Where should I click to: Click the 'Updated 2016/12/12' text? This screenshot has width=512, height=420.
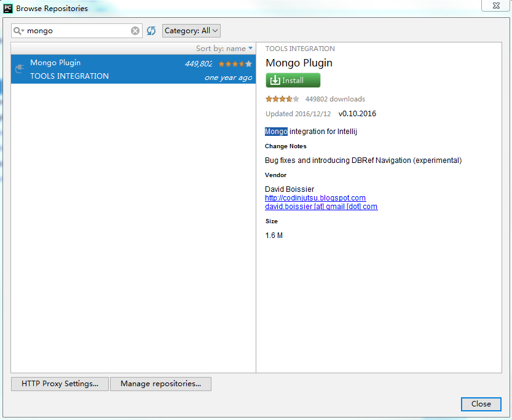(297, 114)
